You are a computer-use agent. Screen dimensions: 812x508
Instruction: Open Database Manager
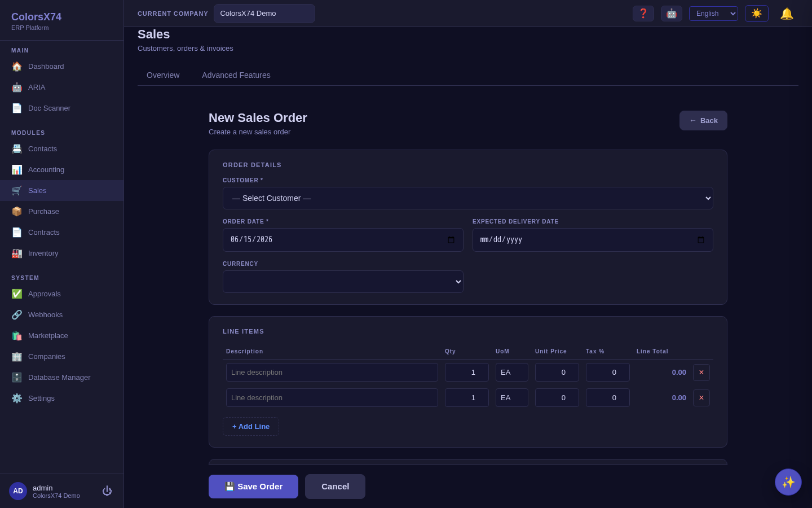[x=61, y=378]
